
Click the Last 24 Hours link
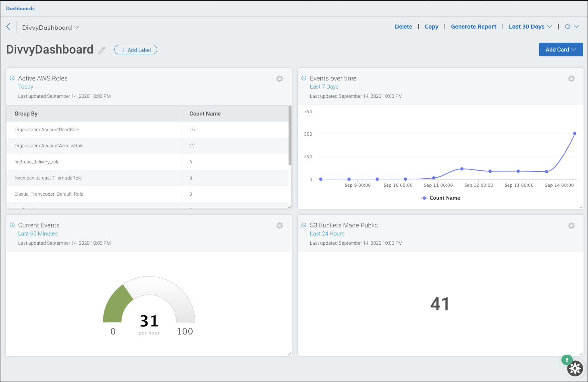point(327,234)
